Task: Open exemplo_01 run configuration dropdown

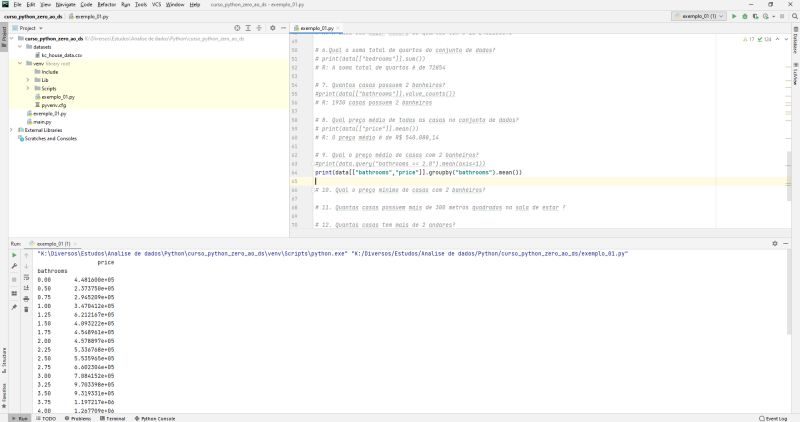Action: tap(699, 16)
